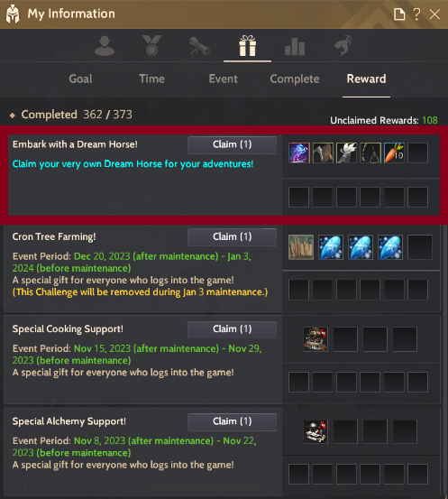
Task: Click the document page icon in header
Action: [x=399, y=14]
